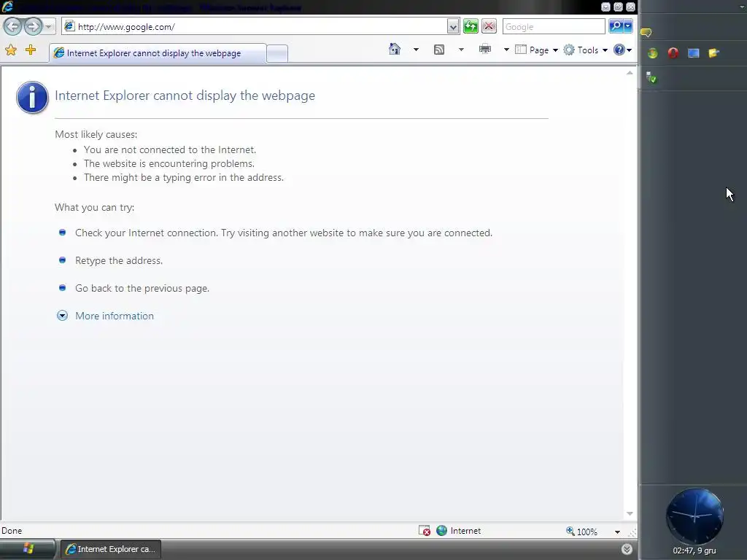Launch the green Windows orb sidebar shortcut

point(653,53)
